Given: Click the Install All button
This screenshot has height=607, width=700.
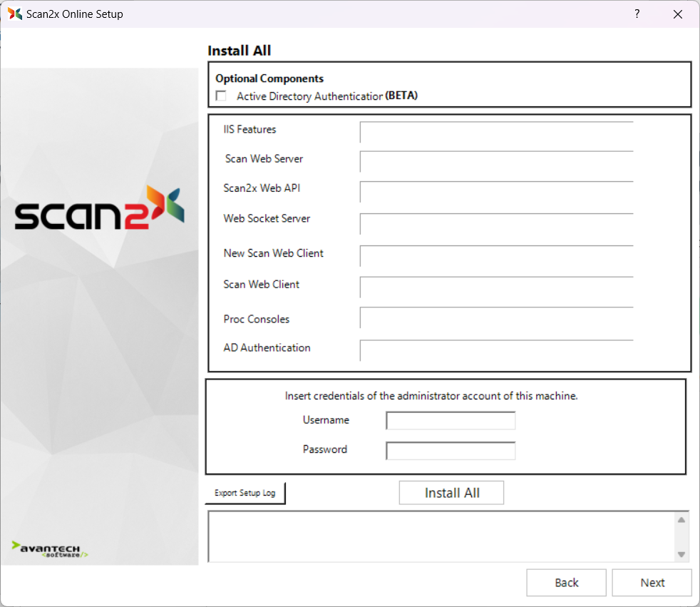Looking at the screenshot, I should [451, 493].
